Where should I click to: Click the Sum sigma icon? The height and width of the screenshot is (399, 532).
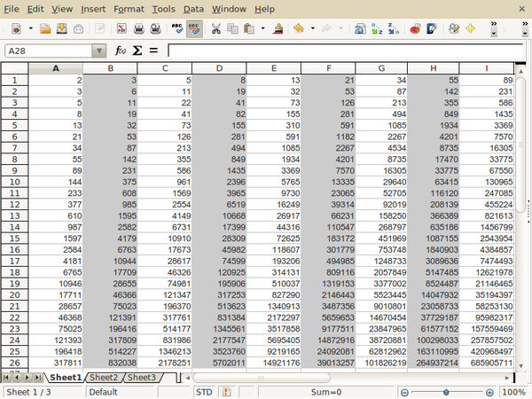(x=137, y=51)
